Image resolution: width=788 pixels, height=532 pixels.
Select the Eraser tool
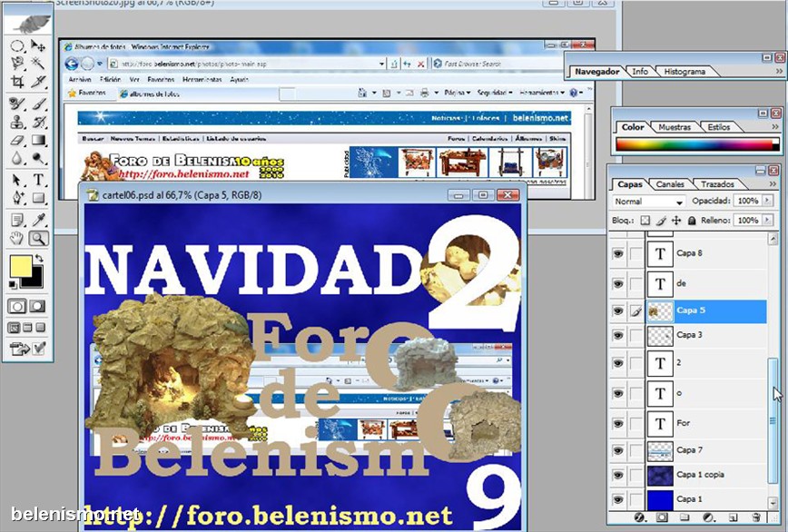[x=17, y=141]
